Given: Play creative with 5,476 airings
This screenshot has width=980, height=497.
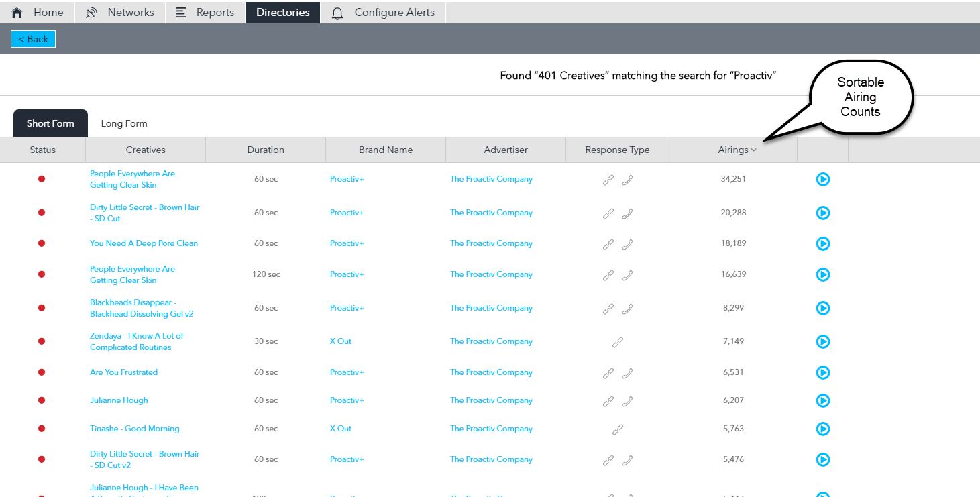Looking at the screenshot, I should (x=823, y=459).
